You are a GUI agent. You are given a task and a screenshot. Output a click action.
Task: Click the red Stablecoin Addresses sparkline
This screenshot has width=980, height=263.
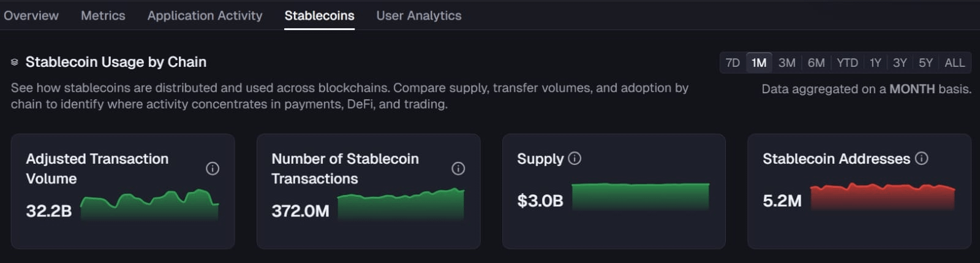[883, 197]
